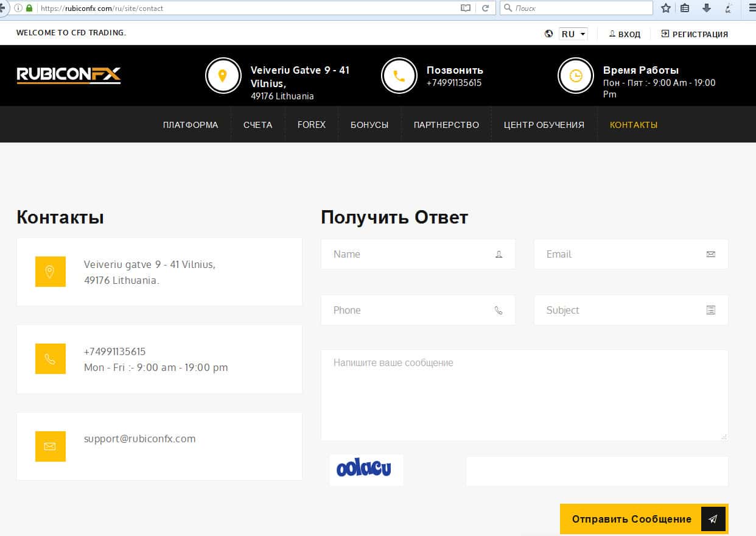Click the phone icon in header circle
Screen dimensions: 756x536
coord(399,76)
